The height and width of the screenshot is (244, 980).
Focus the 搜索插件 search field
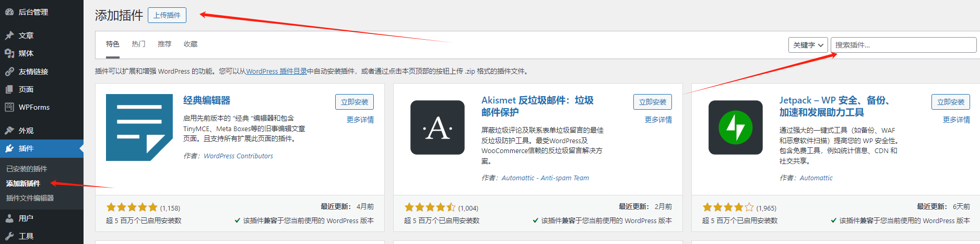click(904, 45)
